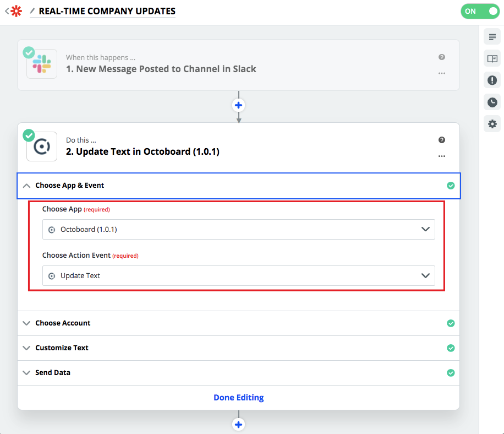Image resolution: width=504 pixels, height=434 pixels.
Task: Click the green checkmark on Choose Account row
Action: pyautogui.click(x=451, y=323)
